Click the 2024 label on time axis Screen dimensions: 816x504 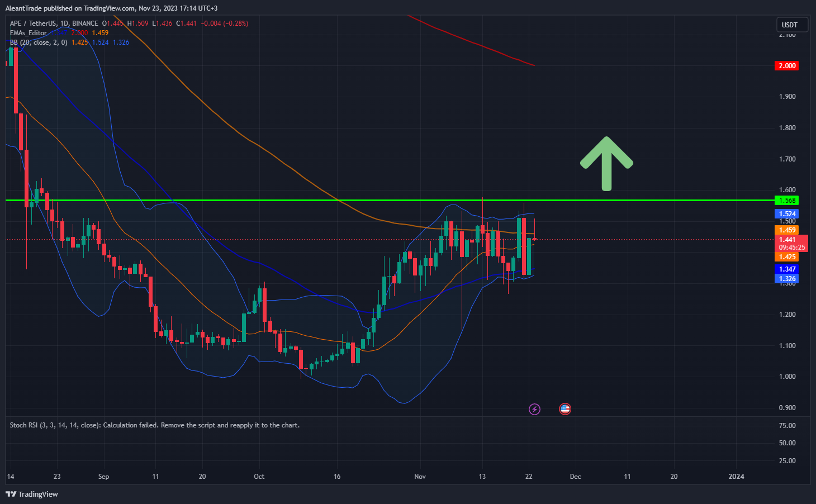point(737,477)
